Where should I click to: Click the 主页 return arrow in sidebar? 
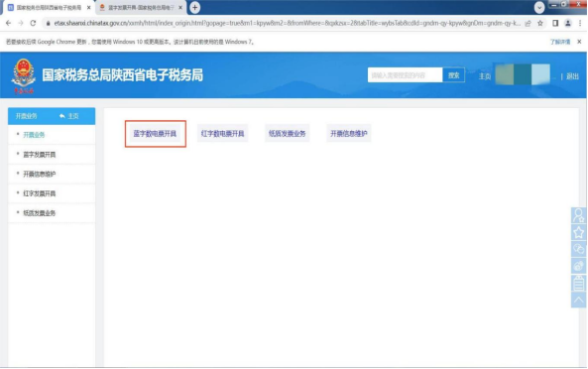pyautogui.click(x=69, y=116)
